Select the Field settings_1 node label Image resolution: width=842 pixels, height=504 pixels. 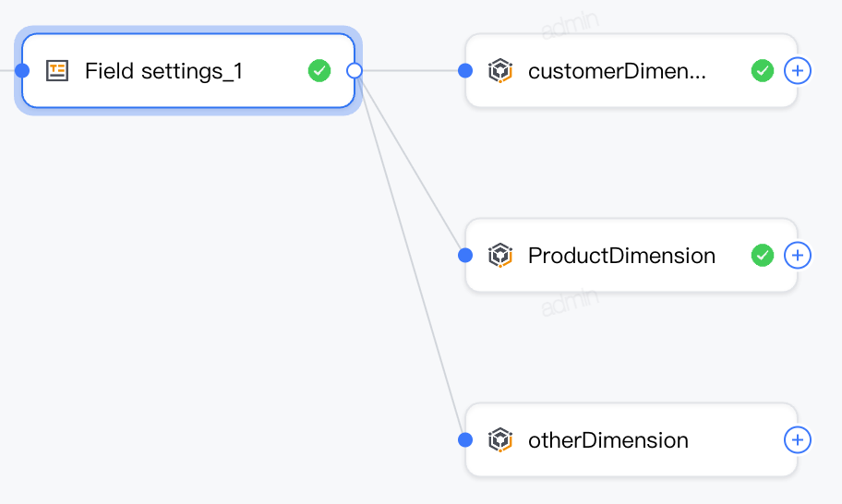pyautogui.click(x=163, y=71)
